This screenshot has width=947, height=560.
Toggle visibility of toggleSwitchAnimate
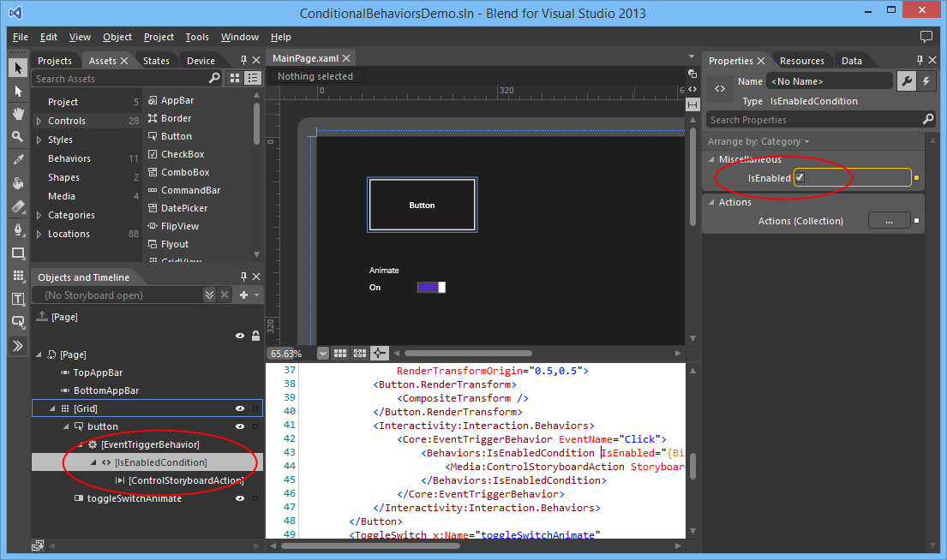(x=240, y=498)
